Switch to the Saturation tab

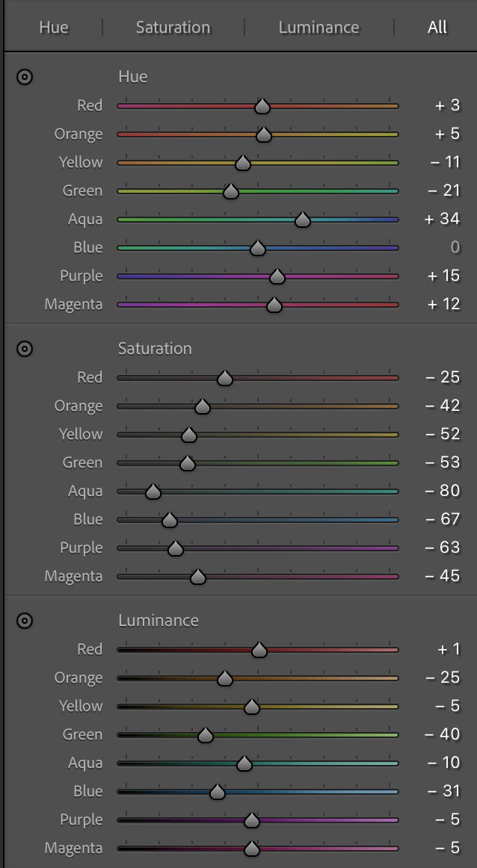tap(173, 28)
